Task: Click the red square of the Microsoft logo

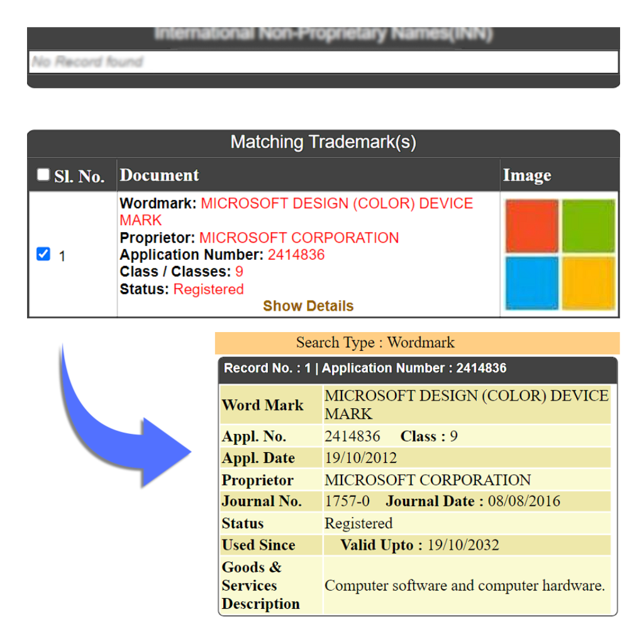Action: [x=531, y=226]
